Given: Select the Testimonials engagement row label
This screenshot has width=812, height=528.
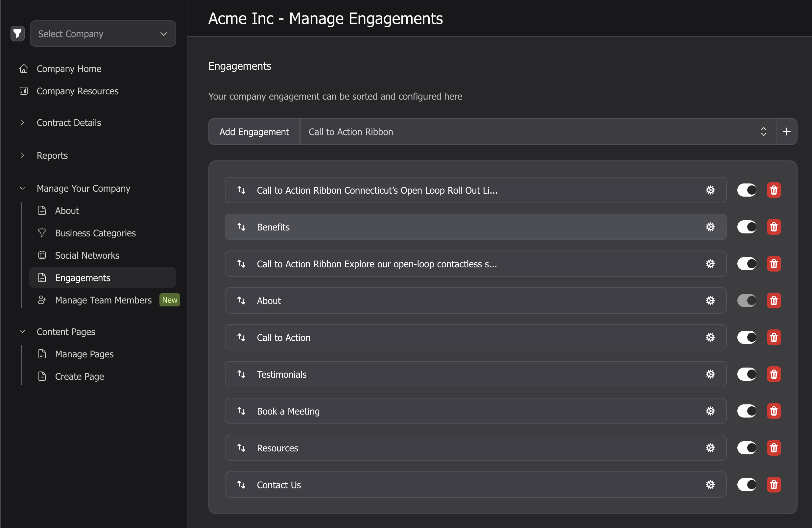Looking at the screenshot, I should click(x=281, y=374).
